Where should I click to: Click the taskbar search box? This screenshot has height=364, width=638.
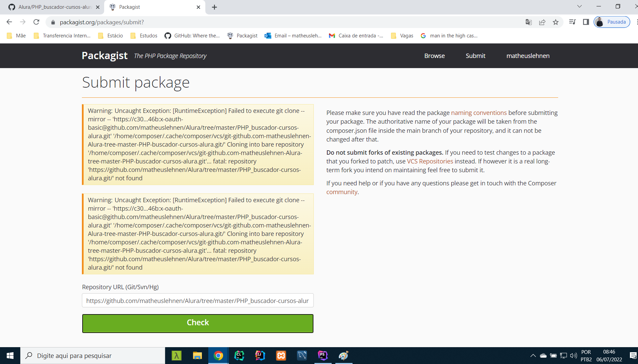click(93, 356)
